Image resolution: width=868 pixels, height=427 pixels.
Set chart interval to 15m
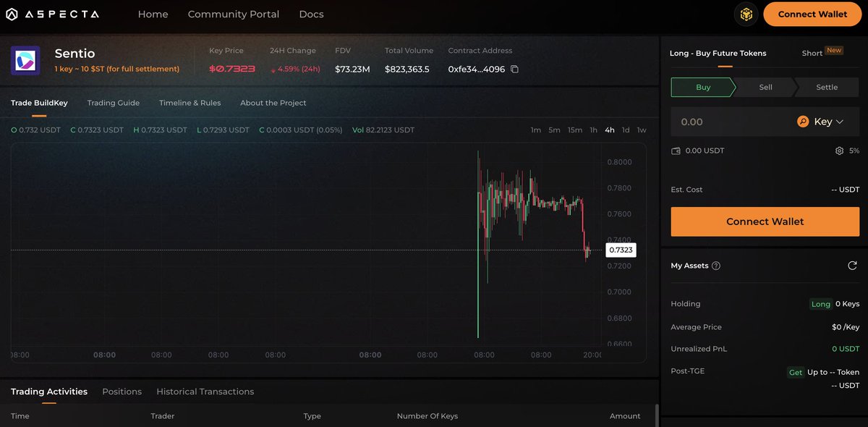575,130
